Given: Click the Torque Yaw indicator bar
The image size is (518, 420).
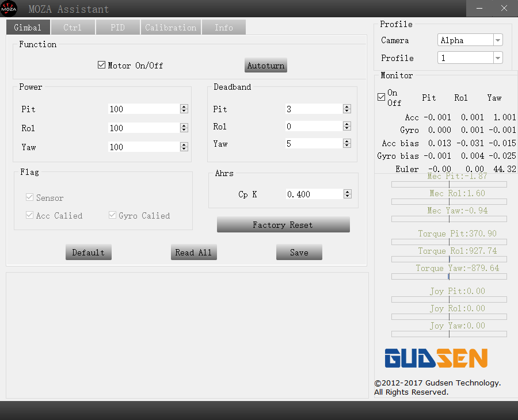Looking at the screenshot, I should (x=449, y=277).
